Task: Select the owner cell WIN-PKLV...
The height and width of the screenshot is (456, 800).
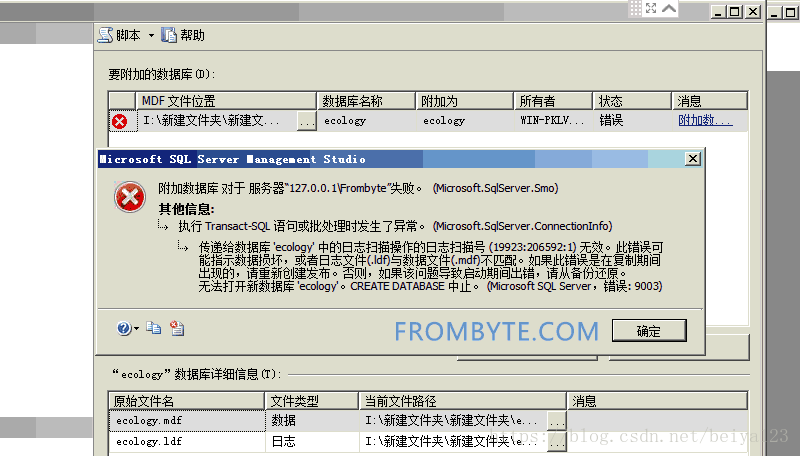Action: 553,121
